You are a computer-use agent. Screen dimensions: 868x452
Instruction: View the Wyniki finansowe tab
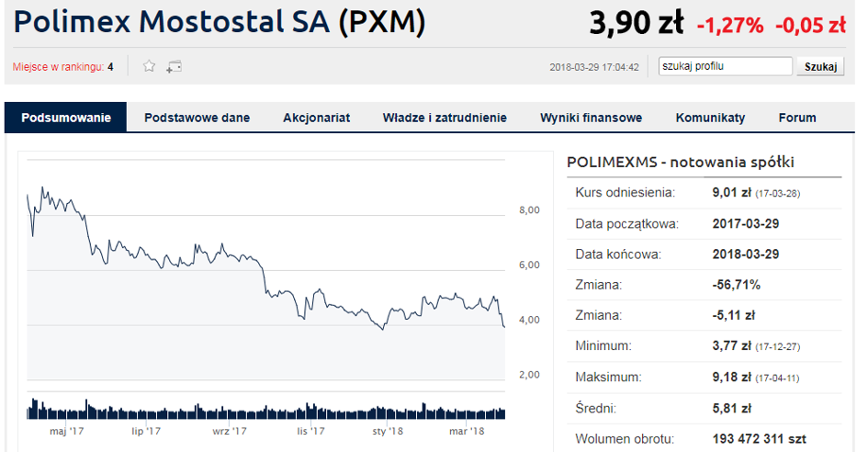[x=592, y=118]
